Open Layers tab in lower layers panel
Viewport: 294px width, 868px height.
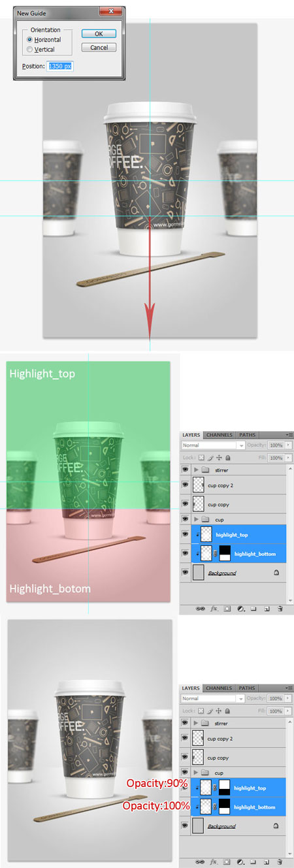click(191, 688)
